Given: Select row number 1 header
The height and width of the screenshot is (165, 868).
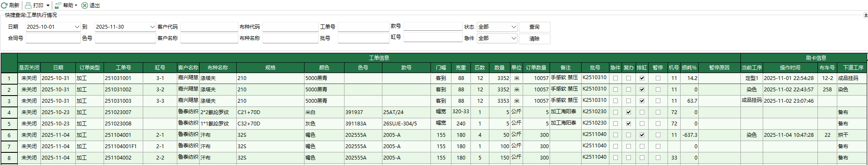Looking at the screenshot, I should coord(9,78).
